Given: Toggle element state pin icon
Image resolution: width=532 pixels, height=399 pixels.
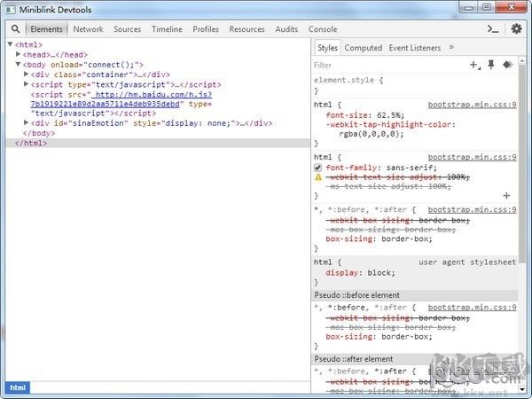Looking at the screenshot, I should tap(490, 65).
